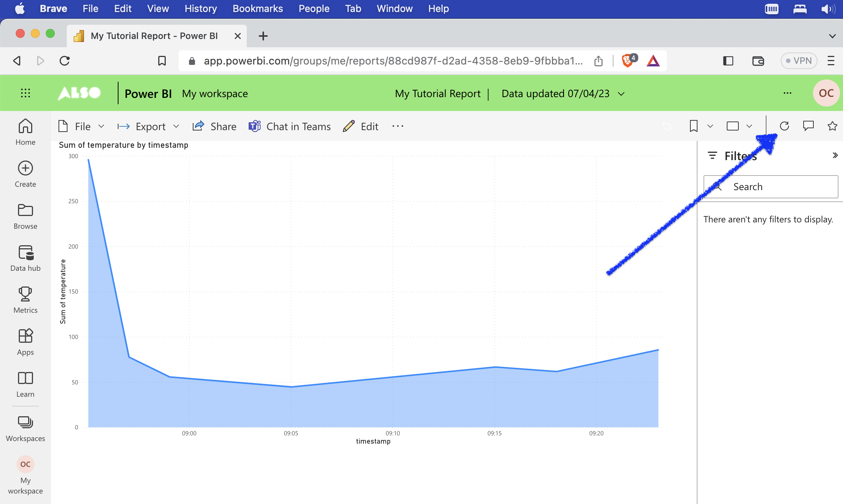The width and height of the screenshot is (843, 504).
Task: Click the Share button
Action: [214, 126]
